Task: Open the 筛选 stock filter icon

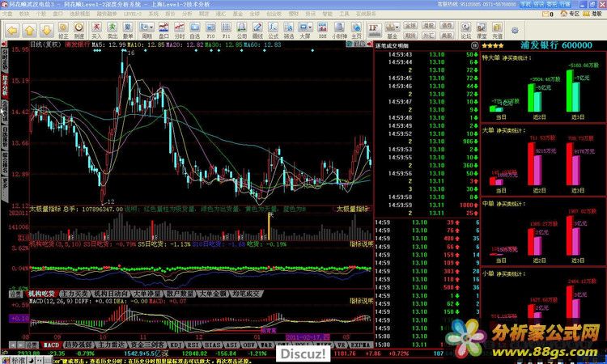Action: tap(289, 30)
